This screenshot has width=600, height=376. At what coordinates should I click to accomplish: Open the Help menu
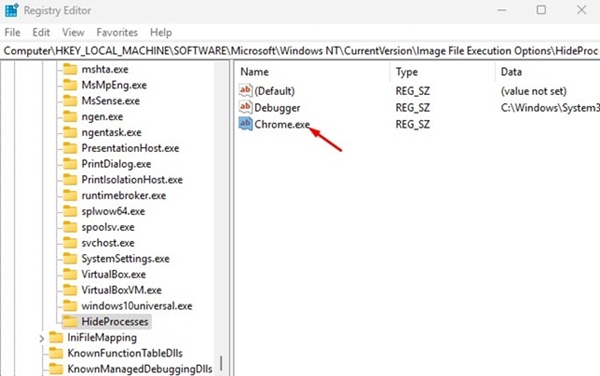coord(161,33)
